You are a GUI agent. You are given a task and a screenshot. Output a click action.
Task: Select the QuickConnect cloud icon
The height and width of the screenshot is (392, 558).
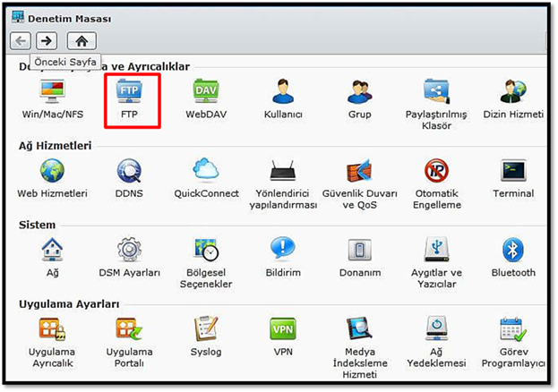coord(207,173)
